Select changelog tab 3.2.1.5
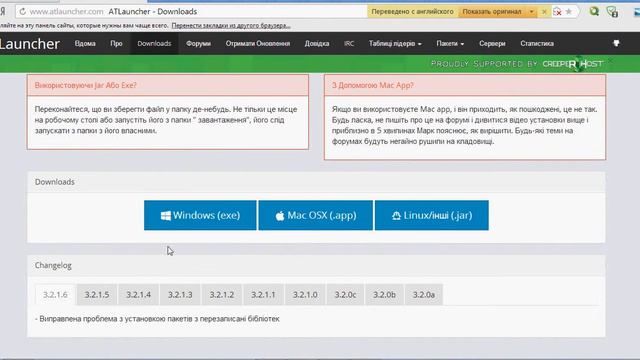640x360 pixels. 97,294
